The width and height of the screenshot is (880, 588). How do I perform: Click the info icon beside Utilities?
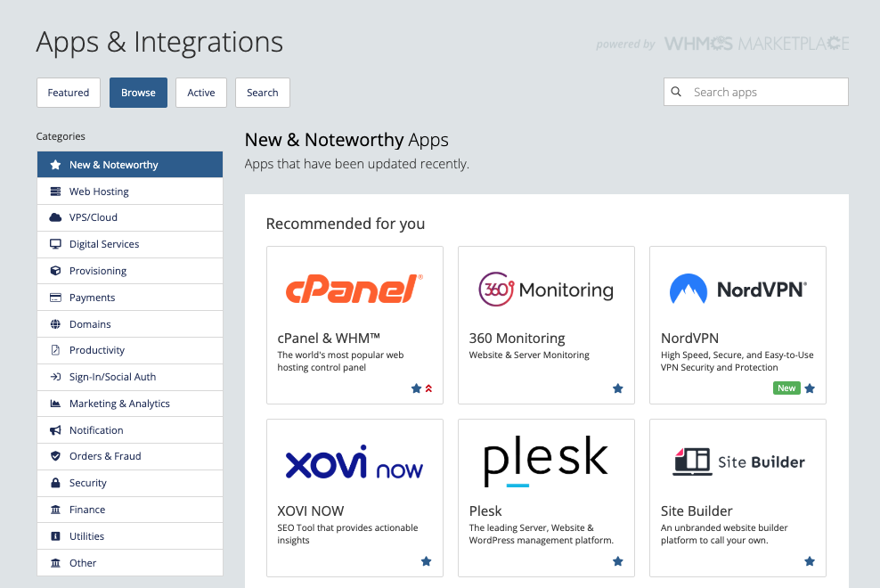[x=55, y=536]
